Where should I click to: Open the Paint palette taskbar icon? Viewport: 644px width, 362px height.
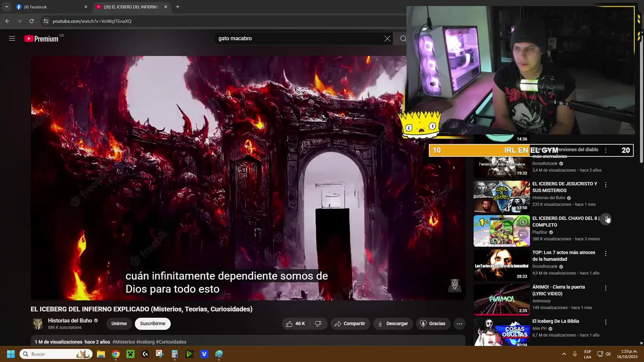[x=219, y=354]
